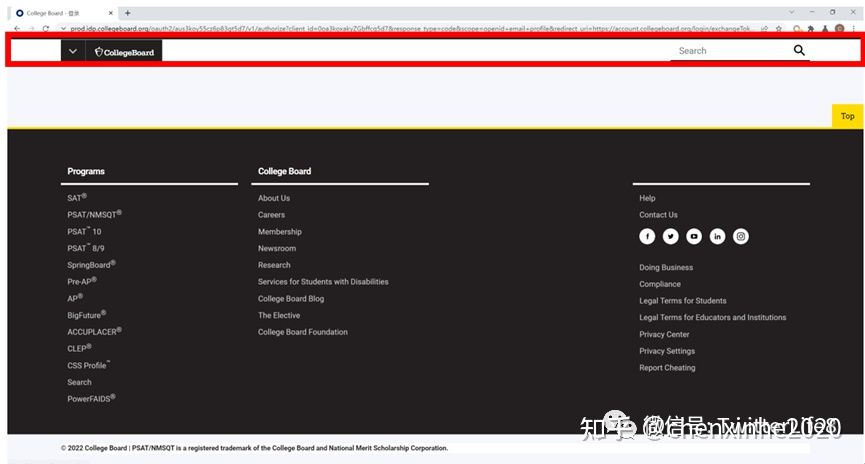Open the AP program link
Screen dimensions: 865x464
pyautogui.click(x=75, y=298)
